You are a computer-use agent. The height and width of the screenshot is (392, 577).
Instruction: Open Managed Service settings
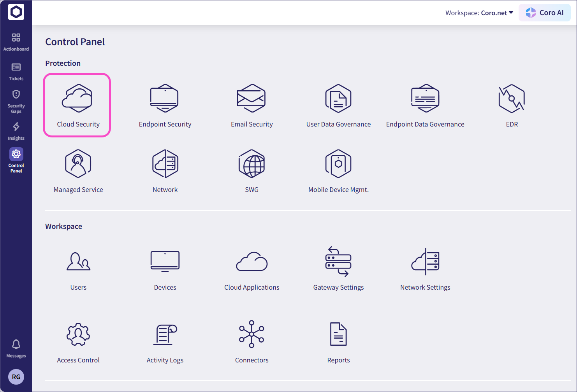point(78,170)
